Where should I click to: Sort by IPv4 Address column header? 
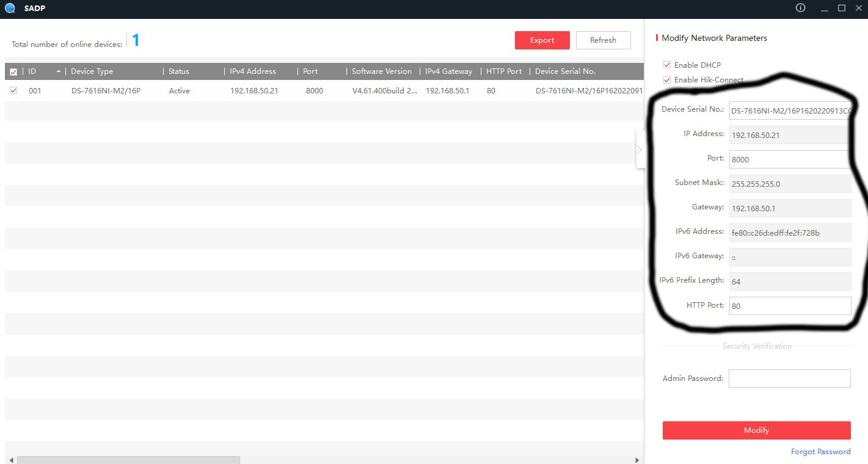[x=253, y=71]
